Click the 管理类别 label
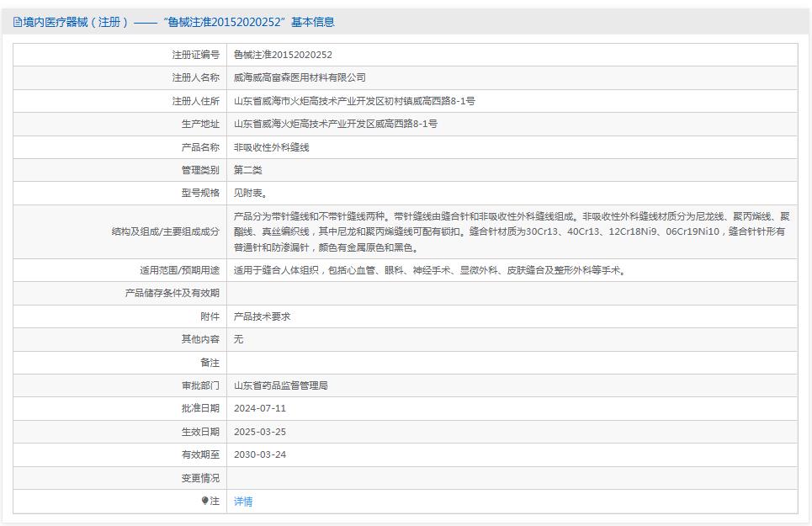The width and height of the screenshot is (812, 526). coord(200,170)
